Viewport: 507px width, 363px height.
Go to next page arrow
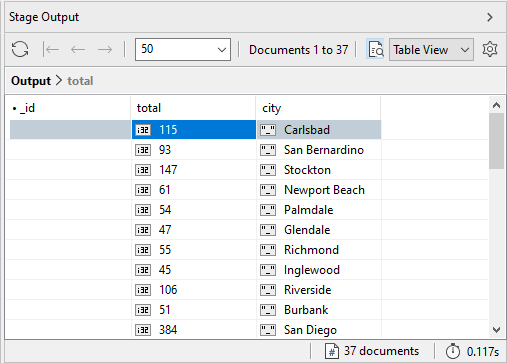click(105, 50)
